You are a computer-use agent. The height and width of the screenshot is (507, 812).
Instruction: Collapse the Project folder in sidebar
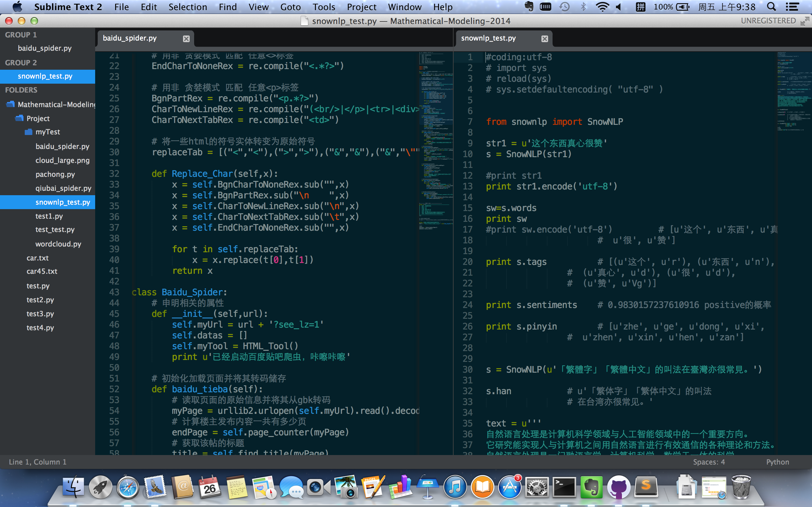coord(19,119)
